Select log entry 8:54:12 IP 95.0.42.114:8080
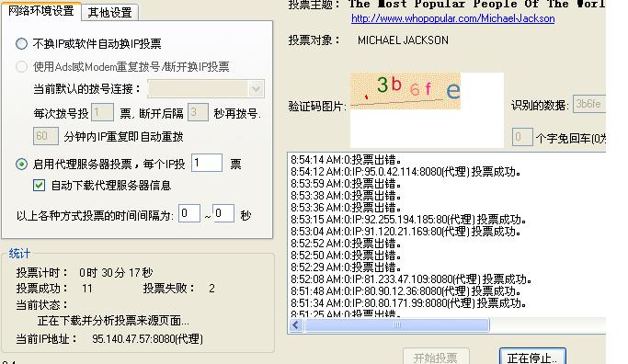This screenshot has height=364, width=628. (x=406, y=172)
